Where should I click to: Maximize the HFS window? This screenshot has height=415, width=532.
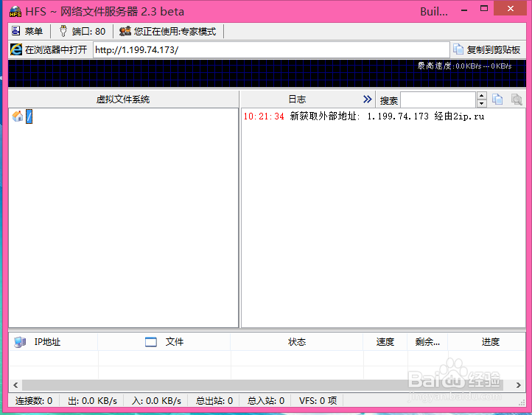point(484,9)
